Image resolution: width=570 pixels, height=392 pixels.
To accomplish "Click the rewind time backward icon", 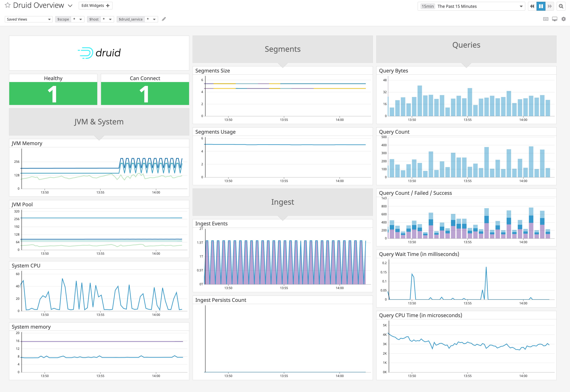I will (532, 6).
